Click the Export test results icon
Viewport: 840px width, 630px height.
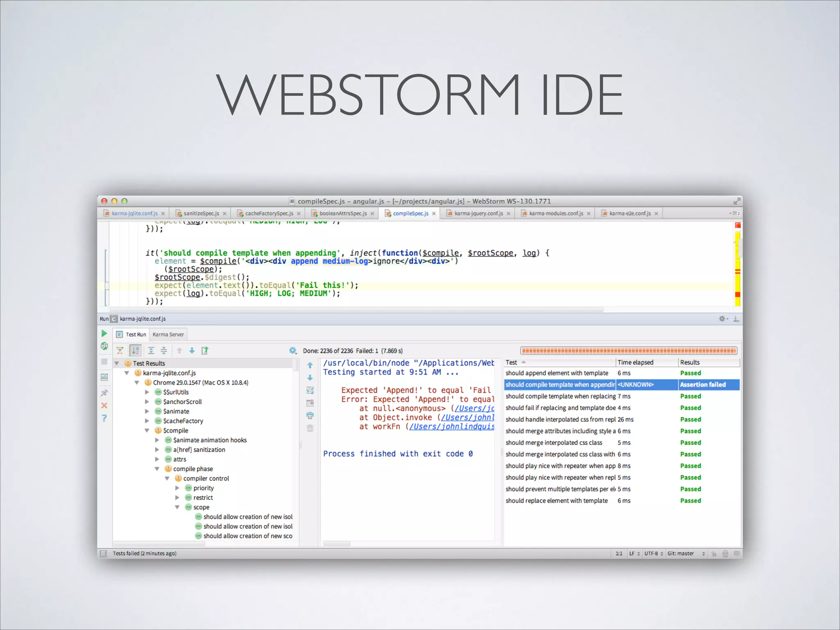(x=205, y=350)
